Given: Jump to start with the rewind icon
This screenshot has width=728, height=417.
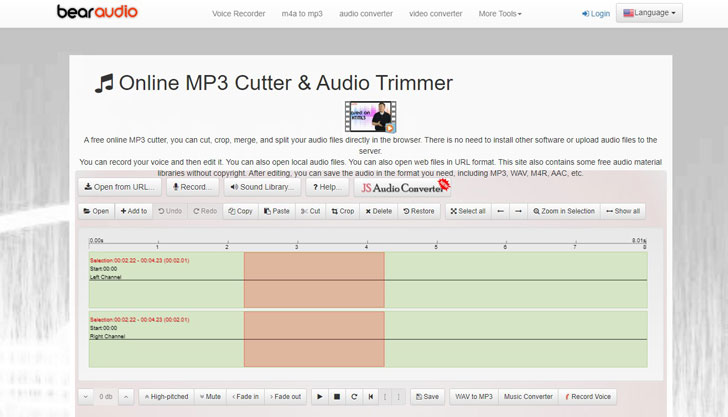Looking at the screenshot, I should coord(371,397).
